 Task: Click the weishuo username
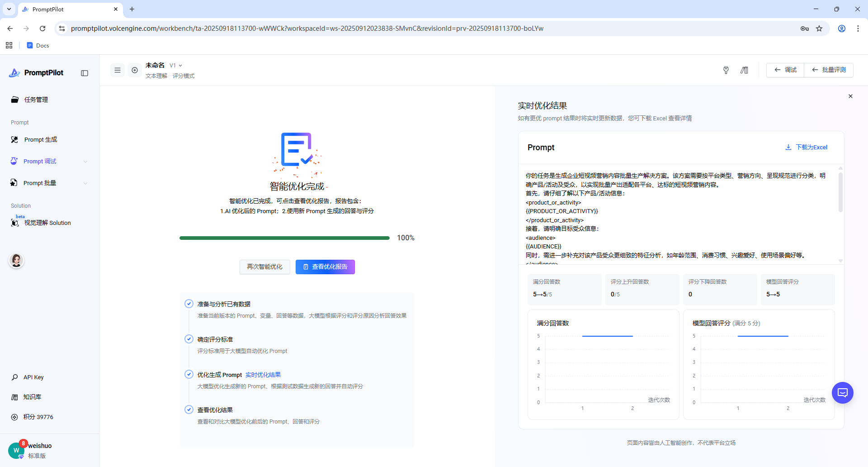coord(40,446)
